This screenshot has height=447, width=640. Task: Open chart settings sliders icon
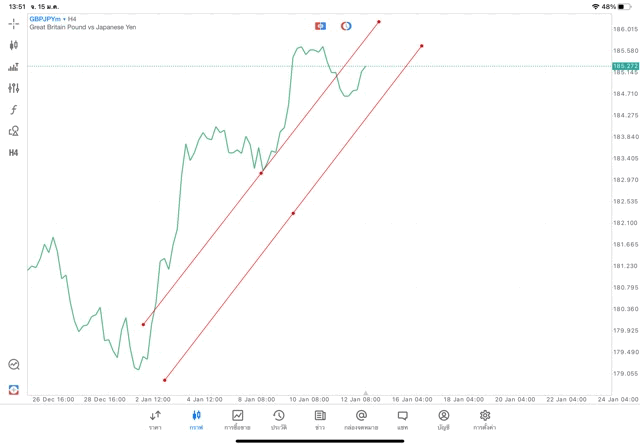(14, 88)
